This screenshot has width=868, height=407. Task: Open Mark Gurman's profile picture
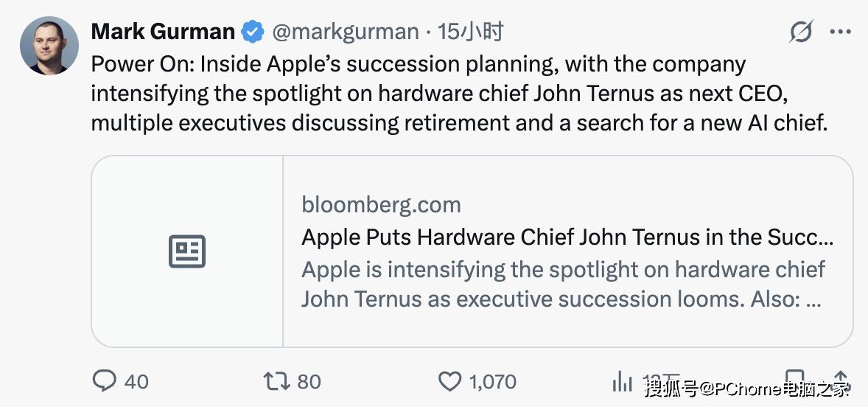click(49, 46)
